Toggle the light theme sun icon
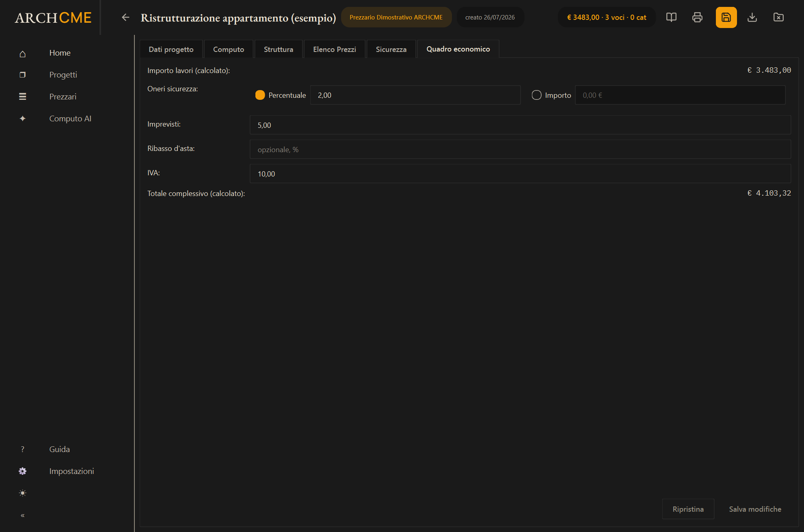Viewport: 804px width, 532px height. (x=23, y=493)
